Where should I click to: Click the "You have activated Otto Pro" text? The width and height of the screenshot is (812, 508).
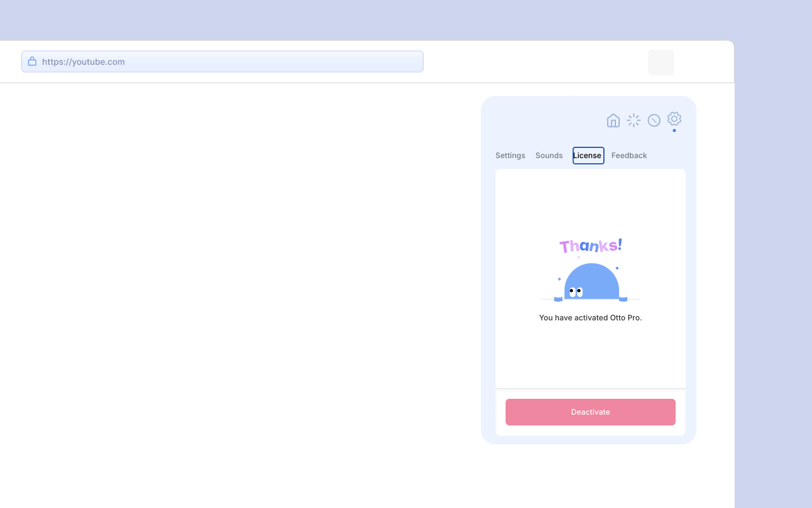click(590, 317)
